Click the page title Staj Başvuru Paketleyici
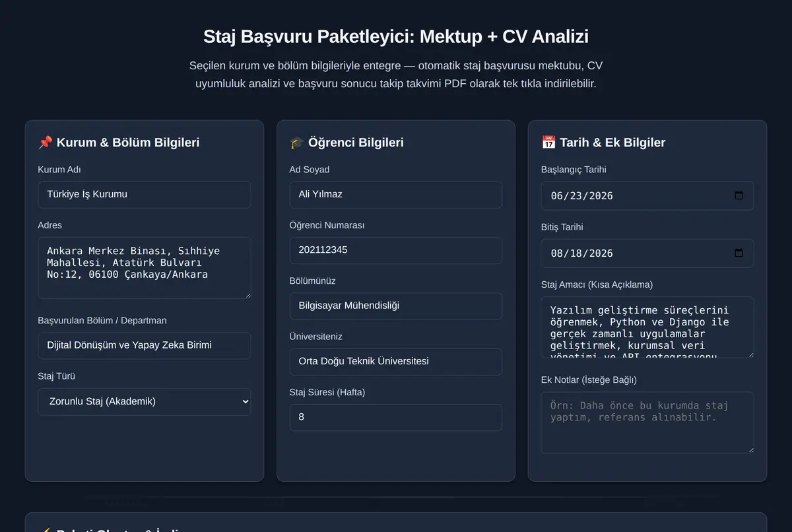The height and width of the screenshot is (532, 792). click(x=396, y=36)
